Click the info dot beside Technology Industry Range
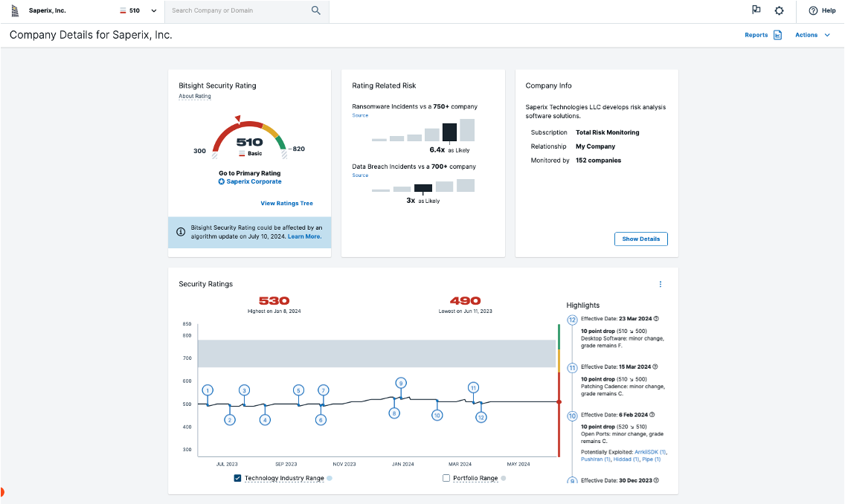The width and height of the screenshot is (845, 504). click(x=330, y=478)
